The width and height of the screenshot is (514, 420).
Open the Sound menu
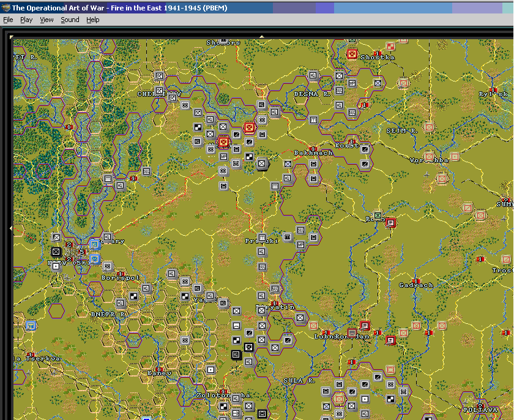(70, 20)
